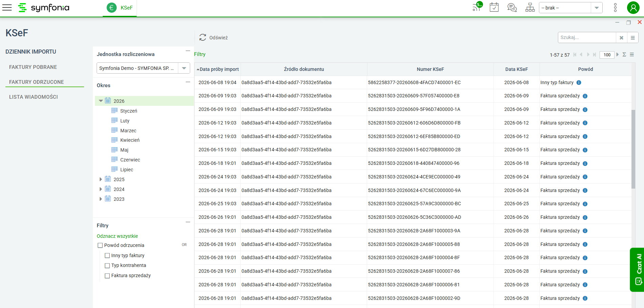Open the Czat AI side panel
The height and width of the screenshot is (308, 644).
pyautogui.click(x=638, y=269)
